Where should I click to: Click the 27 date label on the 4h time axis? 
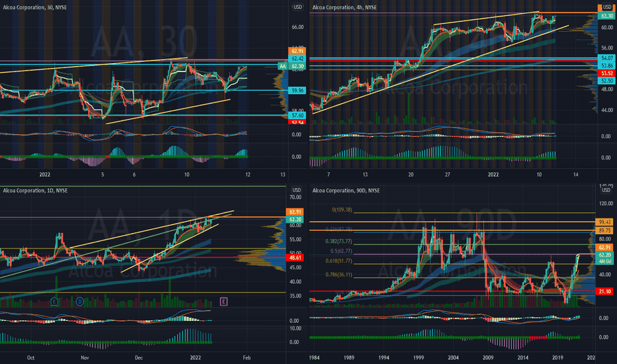(x=448, y=174)
